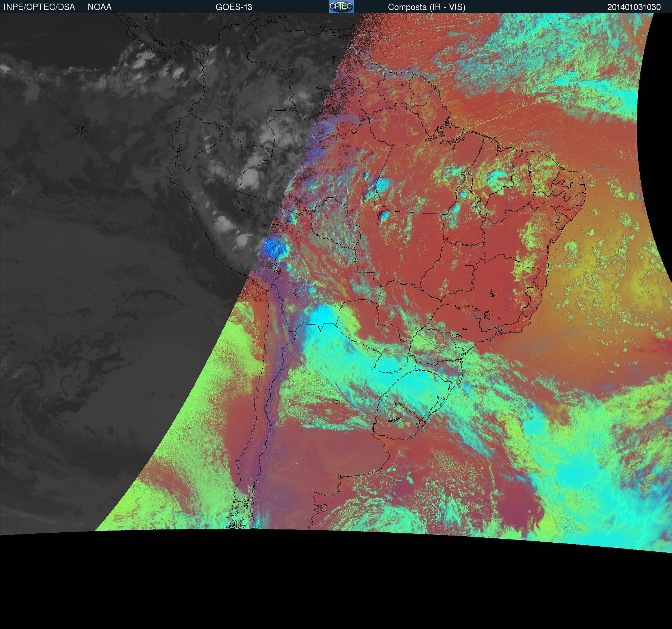Image resolution: width=672 pixels, height=629 pixels.
Task: Click the INPE/CPTEC/DSA header label
Action: point(39,7)
